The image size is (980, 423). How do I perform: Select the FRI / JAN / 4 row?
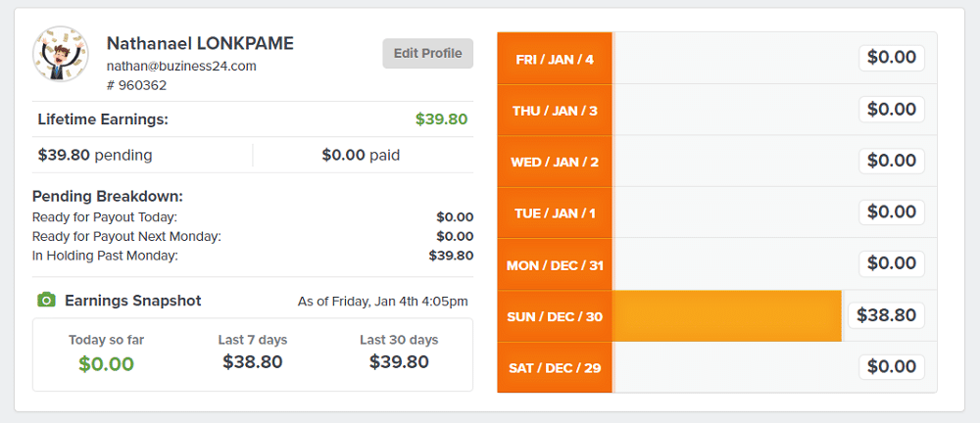coord(717,58)
